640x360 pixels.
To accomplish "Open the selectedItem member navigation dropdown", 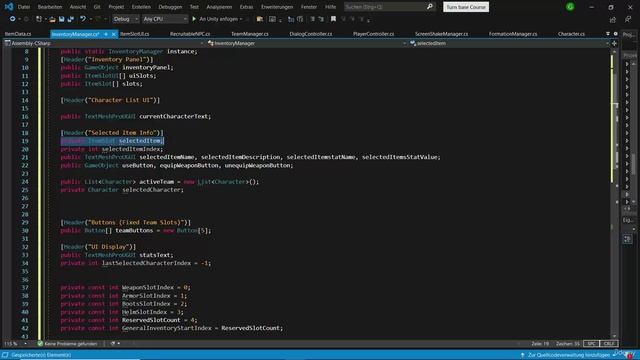I will pos(509,43).
